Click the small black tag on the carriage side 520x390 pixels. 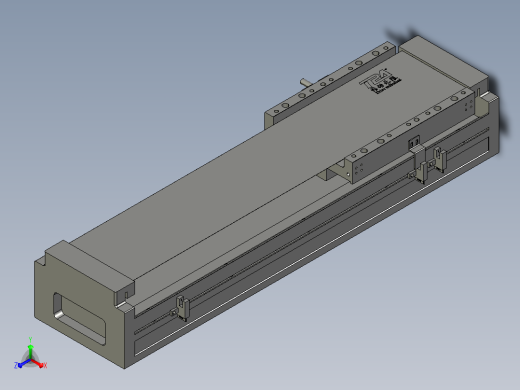[414, 142]
